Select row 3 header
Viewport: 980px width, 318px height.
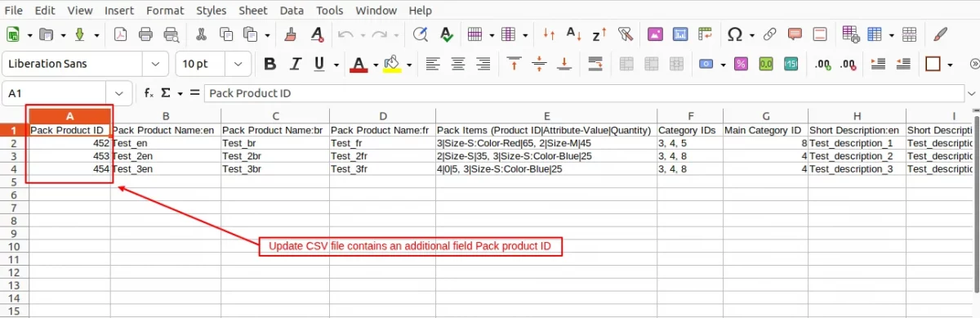(x=13, y=155)
